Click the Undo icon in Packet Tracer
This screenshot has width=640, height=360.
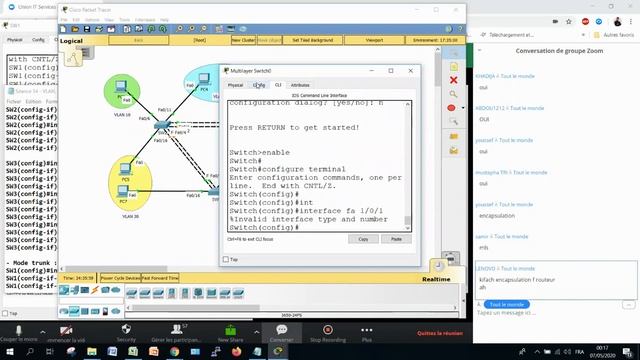pos(151,29)
